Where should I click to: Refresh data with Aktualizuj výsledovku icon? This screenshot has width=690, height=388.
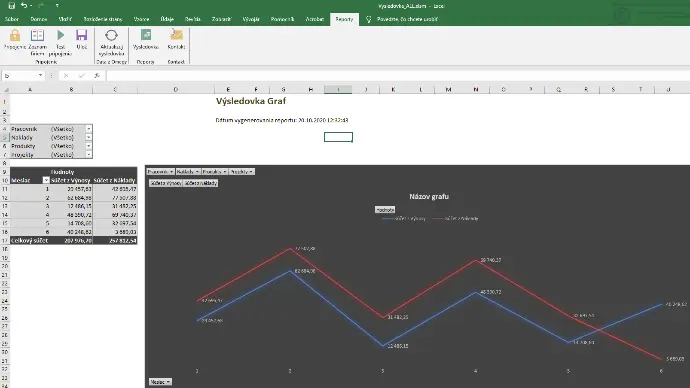coord(111,35)
